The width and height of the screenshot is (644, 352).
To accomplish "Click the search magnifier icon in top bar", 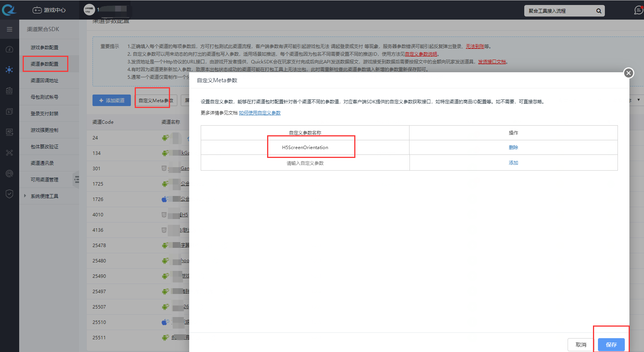I will (x=599, y=11).
